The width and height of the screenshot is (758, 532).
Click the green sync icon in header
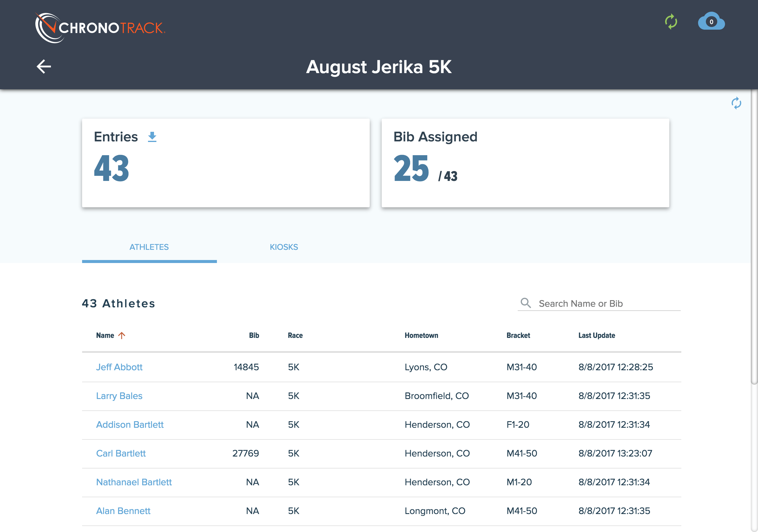tap(671, 22)
